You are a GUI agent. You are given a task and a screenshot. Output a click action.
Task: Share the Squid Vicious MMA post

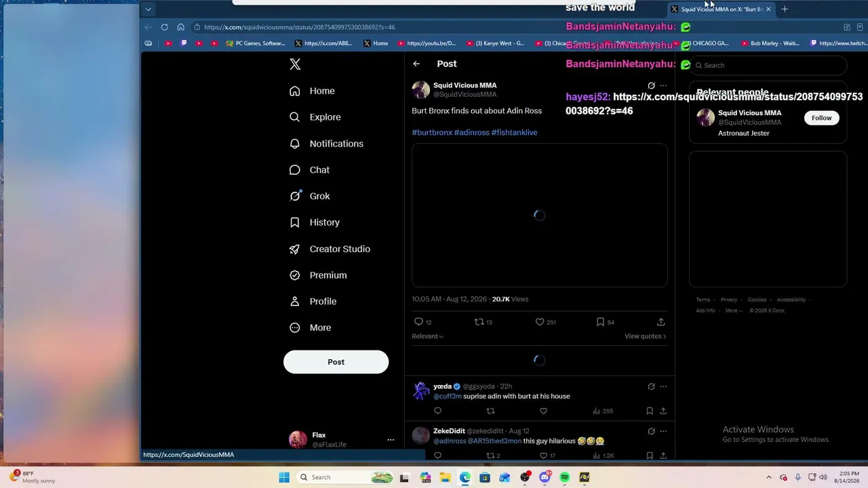(661, 322)
